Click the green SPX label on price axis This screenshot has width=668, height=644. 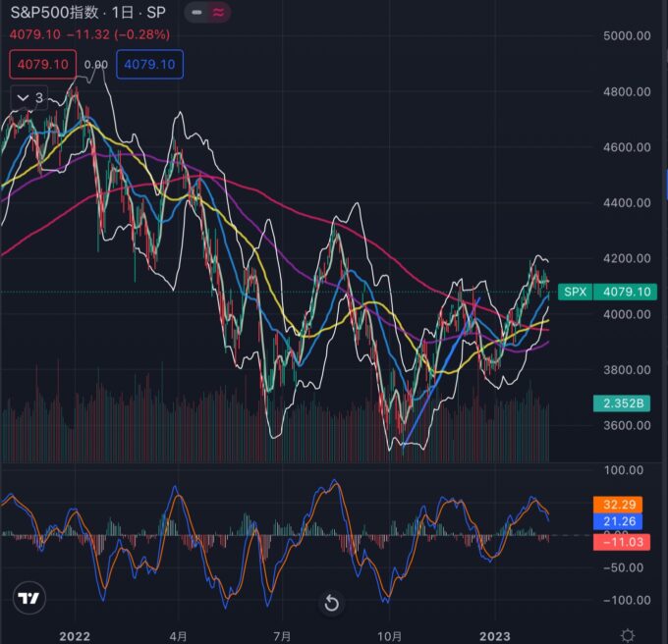(575, 292)
